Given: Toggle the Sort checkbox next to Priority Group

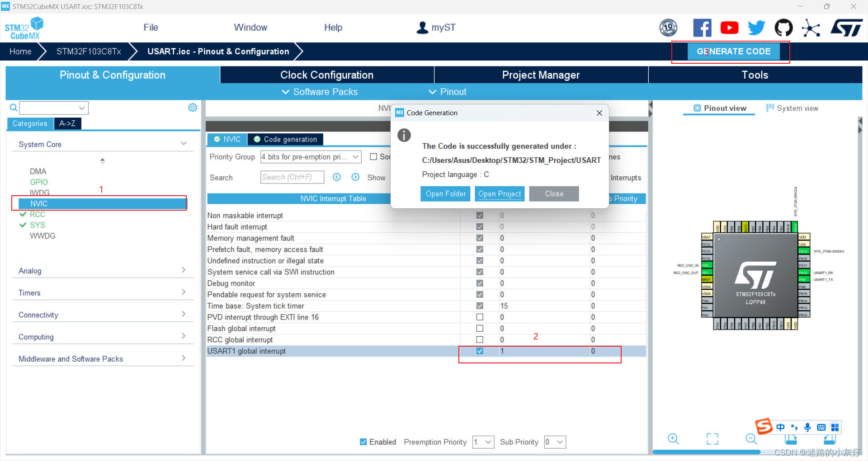Looking at the screenshot, I should (x=373, y=157).
